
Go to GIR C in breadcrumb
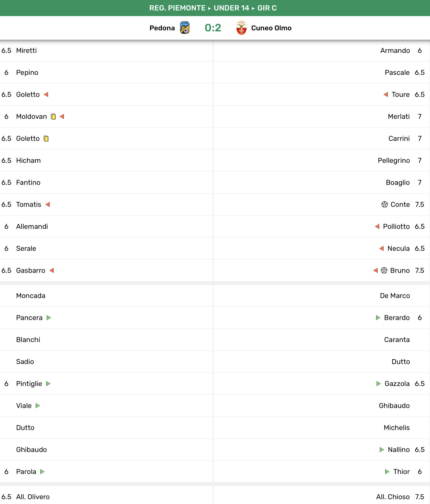267,8
